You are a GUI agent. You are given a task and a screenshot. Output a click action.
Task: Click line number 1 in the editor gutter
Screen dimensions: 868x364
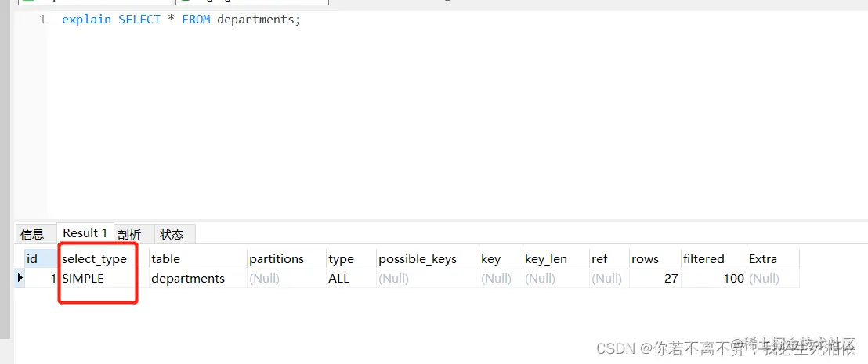pyautogui.click(x=42, y=20)
